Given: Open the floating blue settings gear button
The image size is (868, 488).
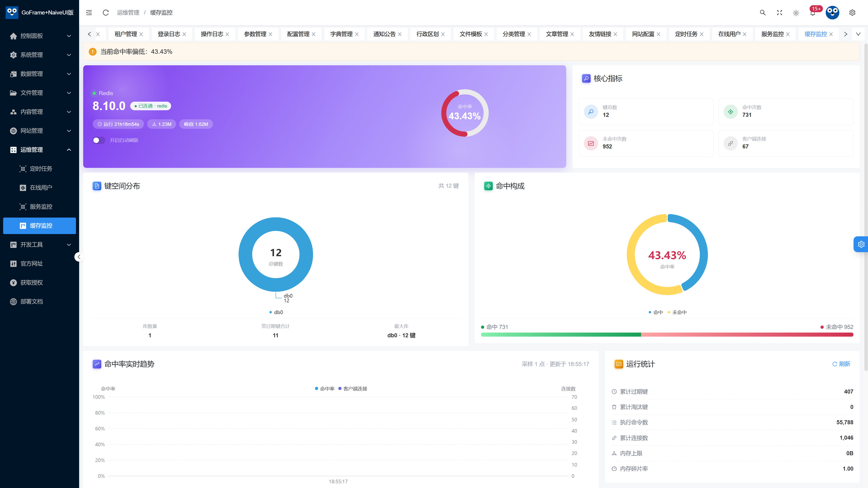Looking at the screenshot, I should pos(861,244).
